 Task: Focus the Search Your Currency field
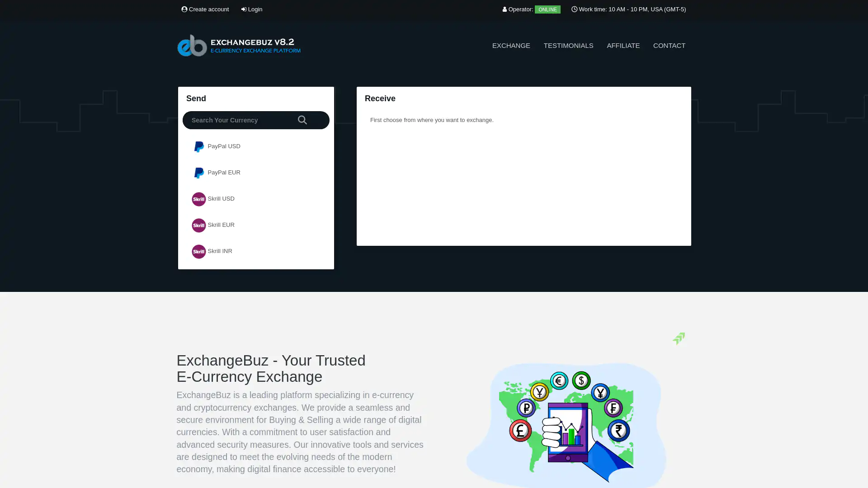pyautogui.click(x=240, y=120)
